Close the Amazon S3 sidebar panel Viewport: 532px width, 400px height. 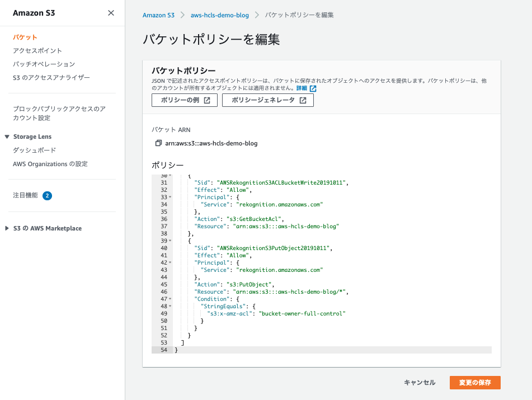coord(111,13)
